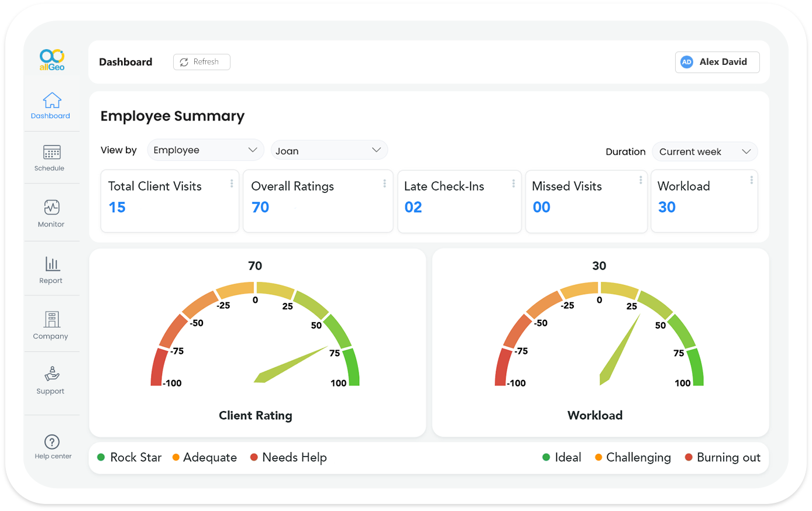Navigate to the Company page
The width and height of the screenshot is (812, 511).
tap(50, 325)
